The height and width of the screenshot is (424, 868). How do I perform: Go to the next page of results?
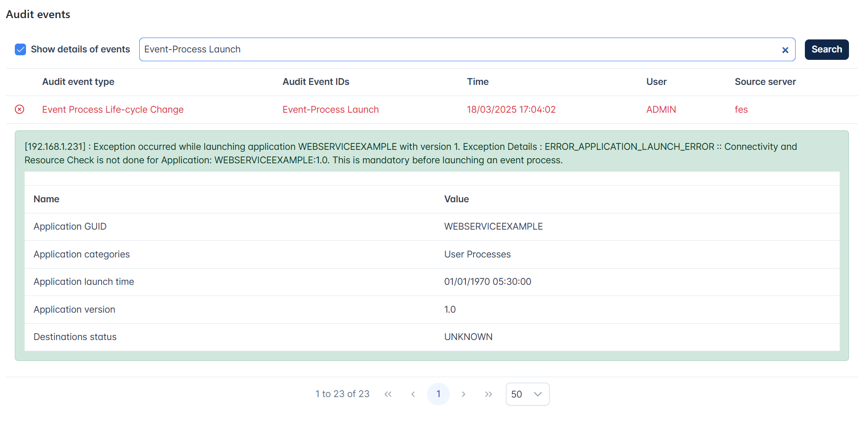coord(463,394)
